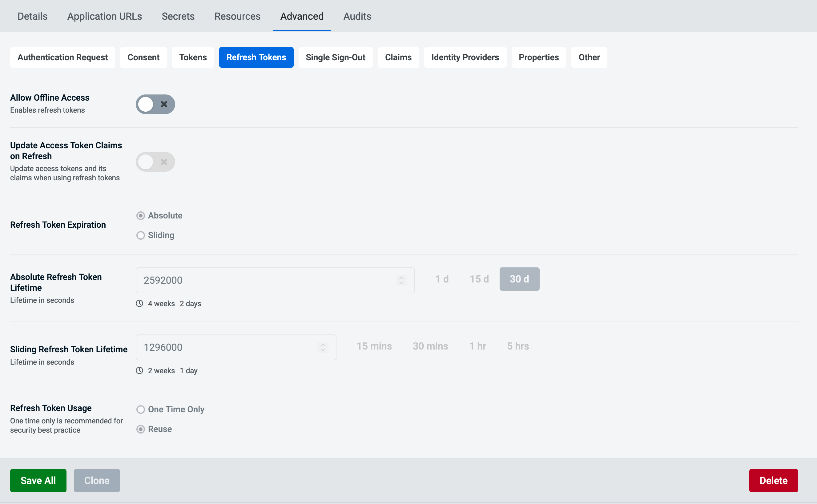Open the Single Sign-Out sub-tab

tap(335, 57)
